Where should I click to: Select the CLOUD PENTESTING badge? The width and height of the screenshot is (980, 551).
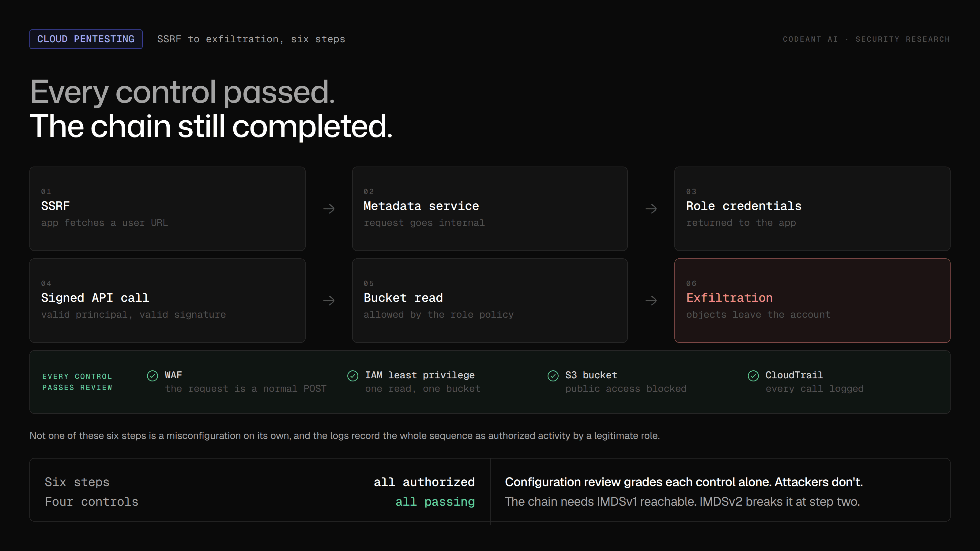point(86,39)
